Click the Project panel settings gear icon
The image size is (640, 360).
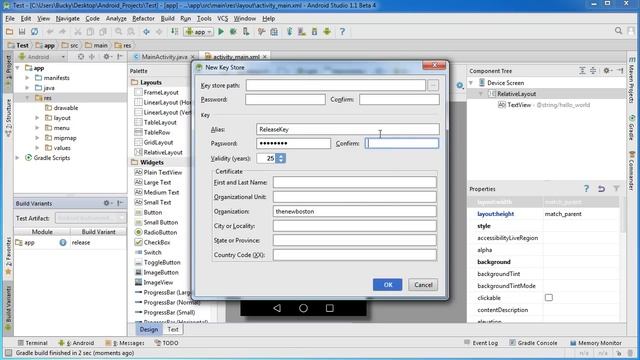point(107,57)
